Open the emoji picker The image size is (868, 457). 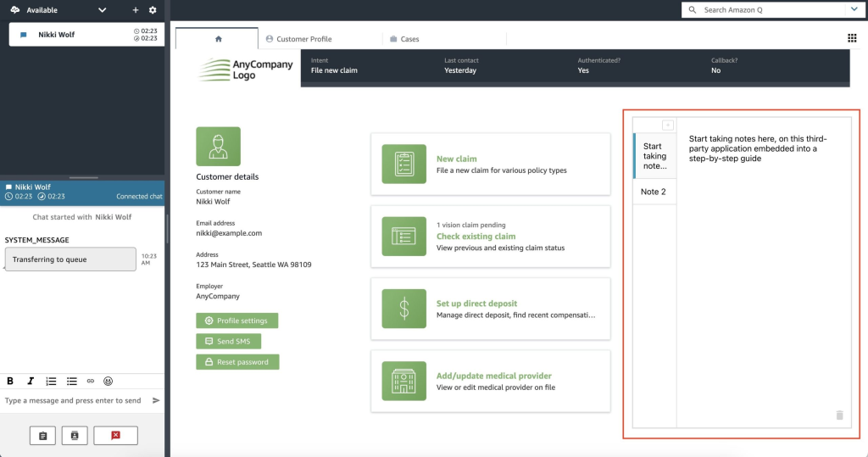(x=108, y=381)
